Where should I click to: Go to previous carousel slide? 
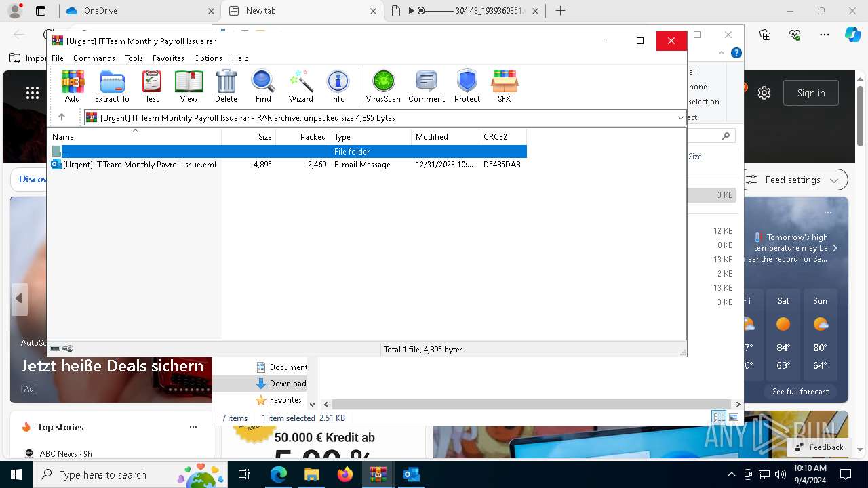tap(19, 298)
